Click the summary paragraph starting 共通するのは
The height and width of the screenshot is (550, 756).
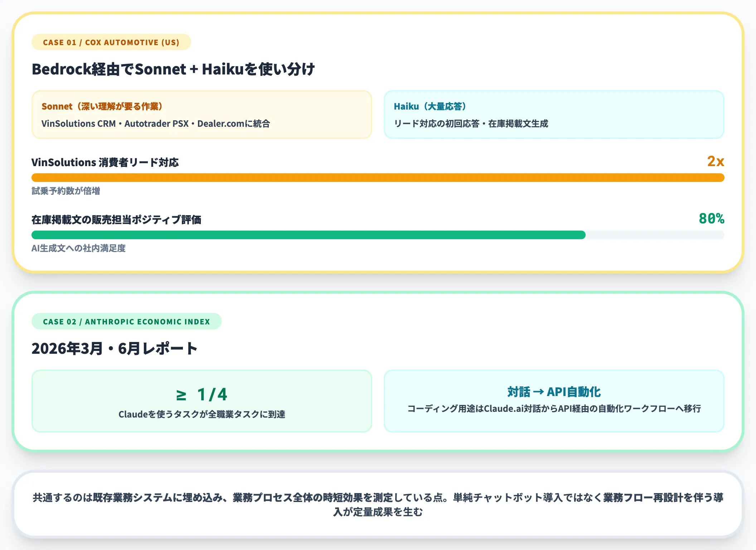(378, 505)
